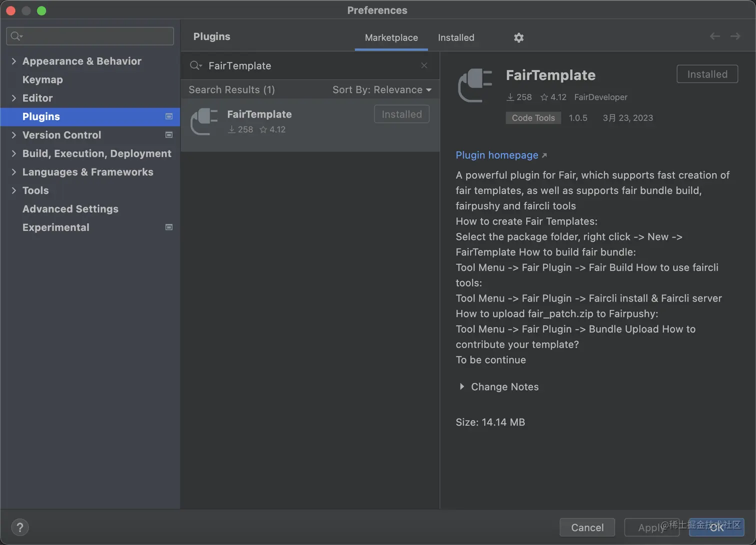Go forward using the right arrow icon
This screenshot has width=756, height=545.
tap(735, 36)
